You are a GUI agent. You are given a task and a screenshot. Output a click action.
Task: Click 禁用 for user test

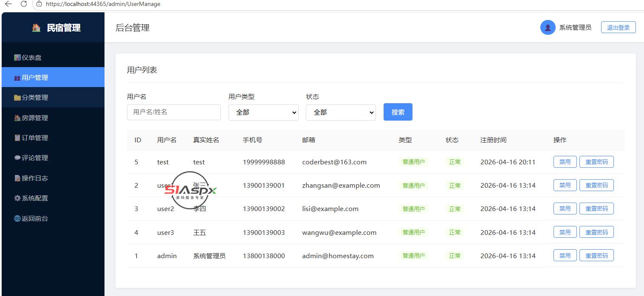[565, 162]
